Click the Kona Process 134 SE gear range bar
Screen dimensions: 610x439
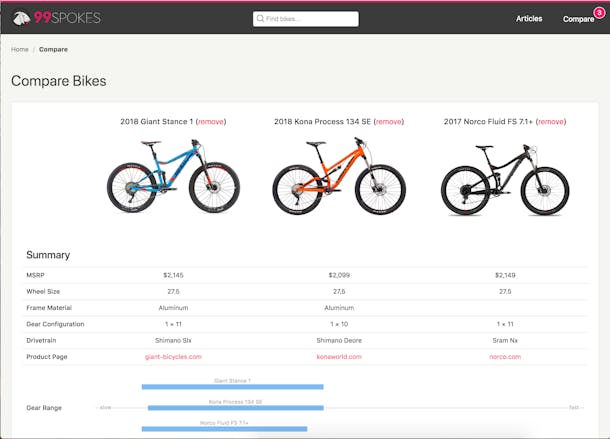(x=236, y=407)
